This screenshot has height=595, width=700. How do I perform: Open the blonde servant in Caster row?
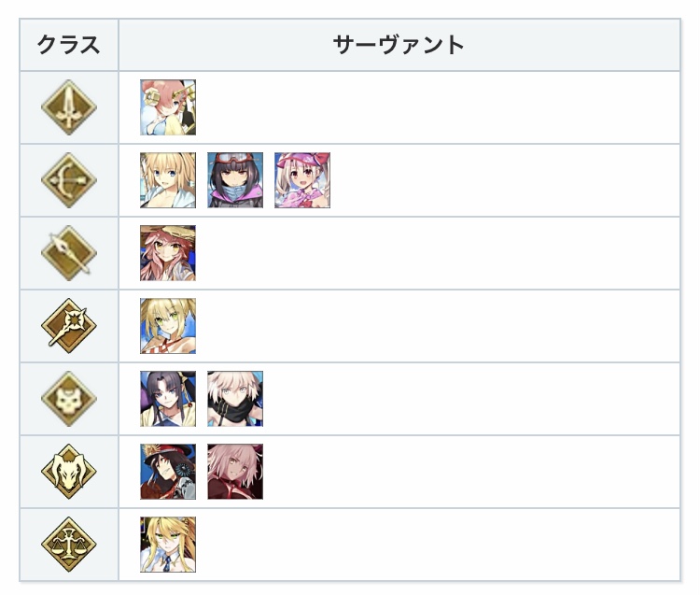(x=168, y=326)
